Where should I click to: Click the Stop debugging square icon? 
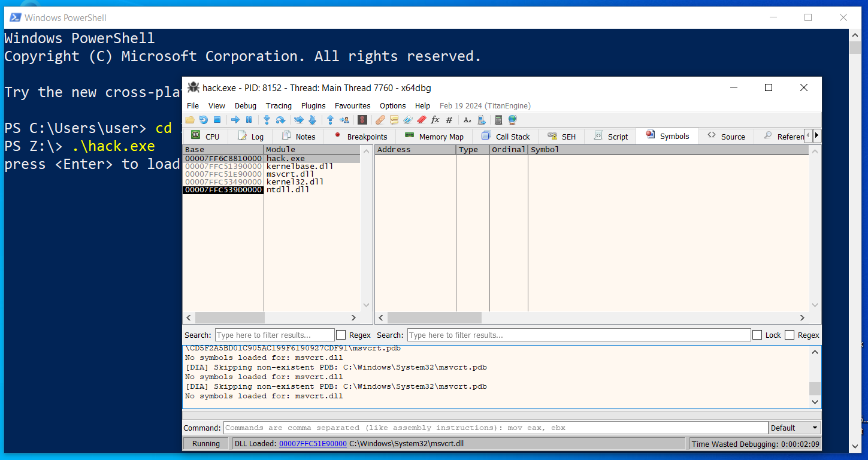[x=217, y=120]
